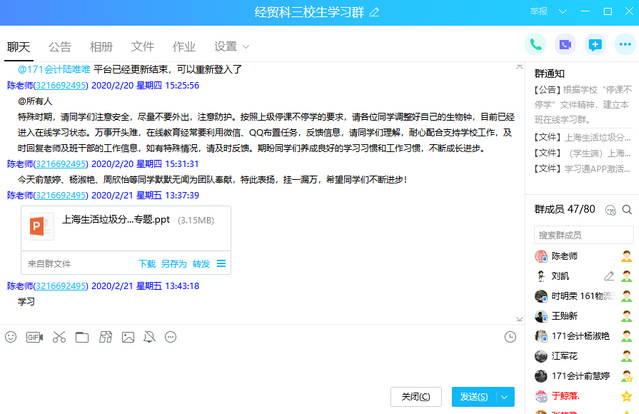This screenshot has width=639, height=414.
Task: Select the scissors screenshot tool
Action: (58, 337)
